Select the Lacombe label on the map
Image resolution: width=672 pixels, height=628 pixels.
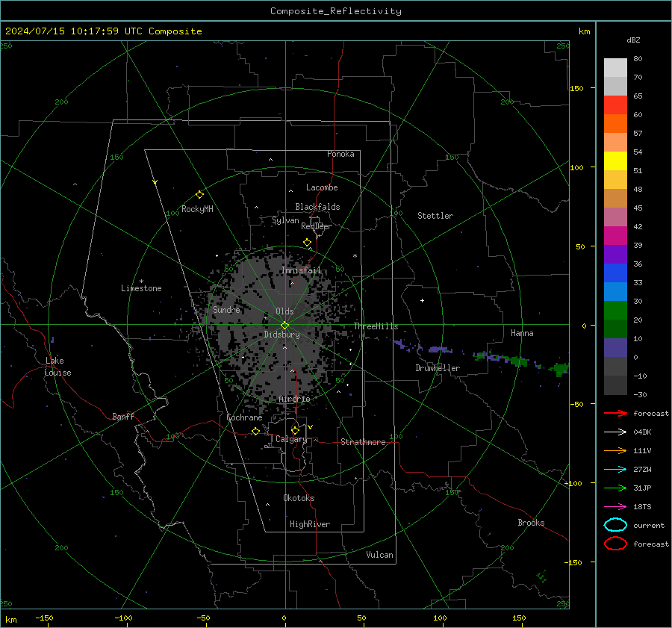[x=322, y=187]
